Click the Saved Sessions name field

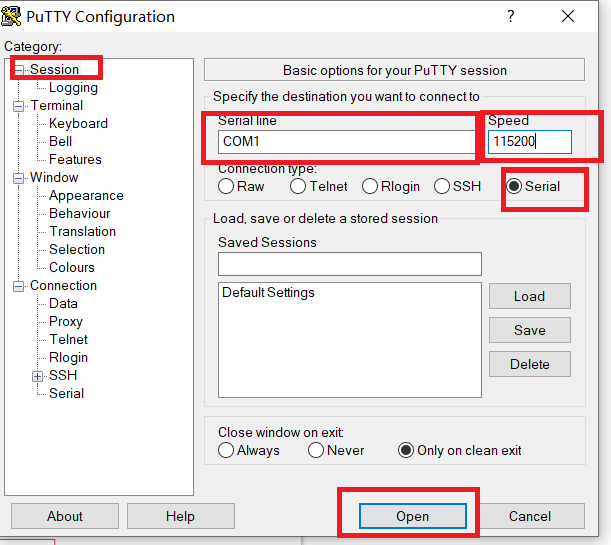(x=350, y=264)
